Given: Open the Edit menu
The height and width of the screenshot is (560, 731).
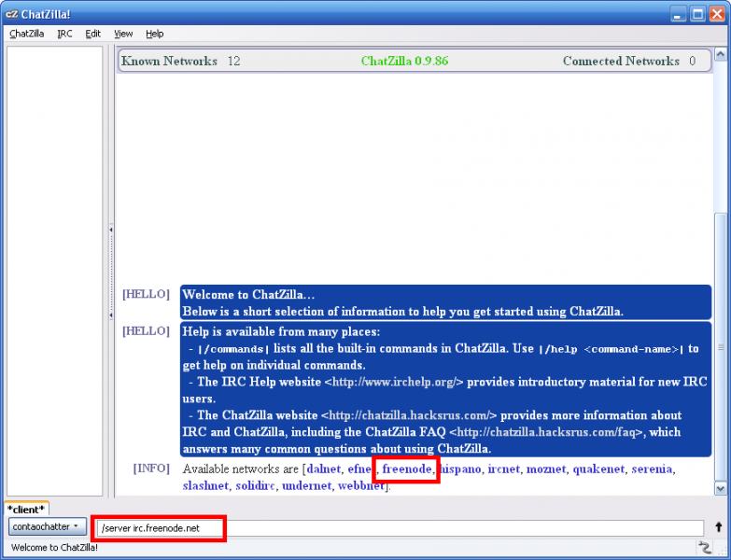Looking at the screenshot, I should point(92,34).
